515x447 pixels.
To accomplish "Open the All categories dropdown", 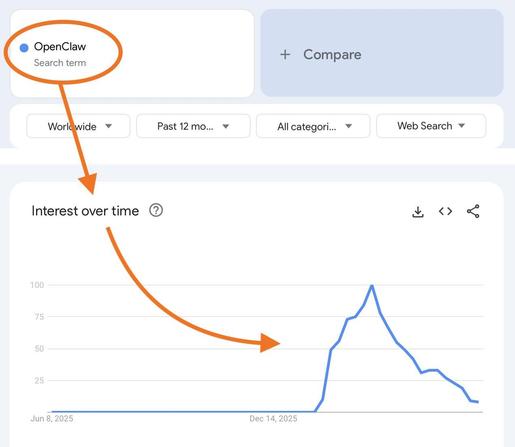I will (x=313, y=126).
